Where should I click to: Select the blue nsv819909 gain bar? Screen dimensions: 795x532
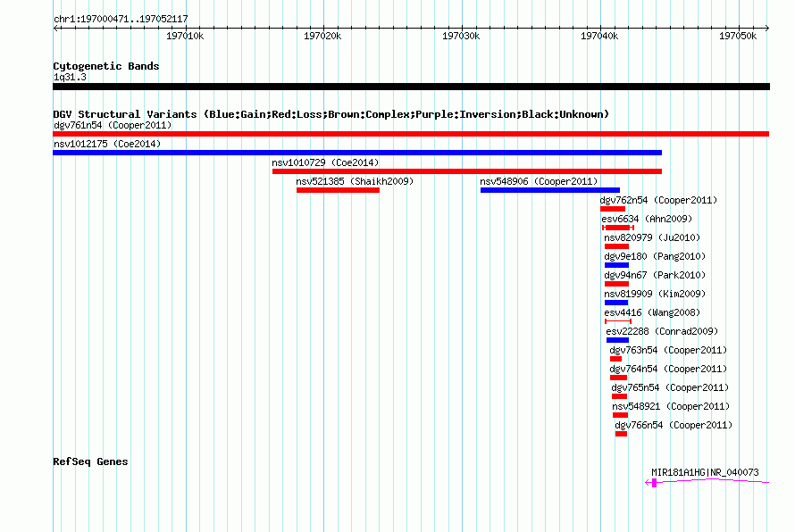(x=616, y=303)
